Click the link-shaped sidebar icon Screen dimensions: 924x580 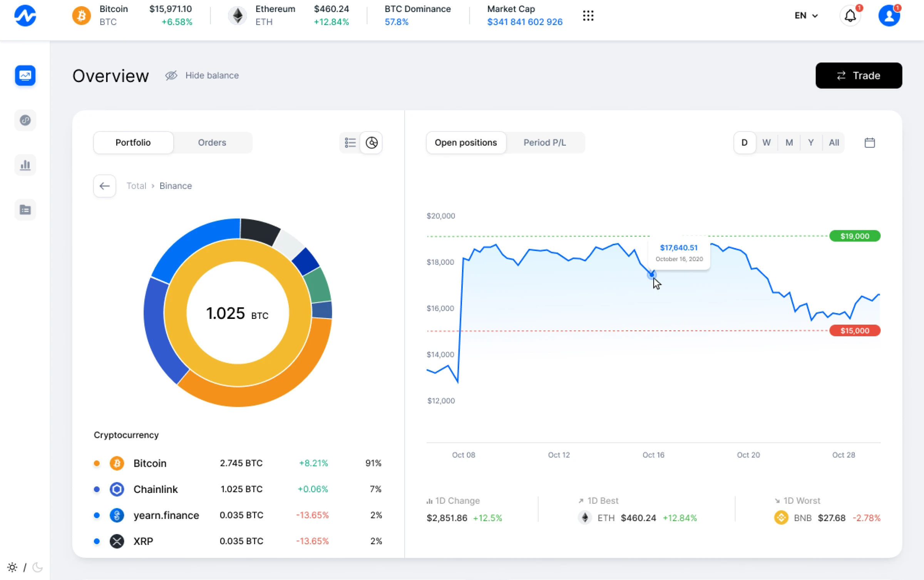25,120
